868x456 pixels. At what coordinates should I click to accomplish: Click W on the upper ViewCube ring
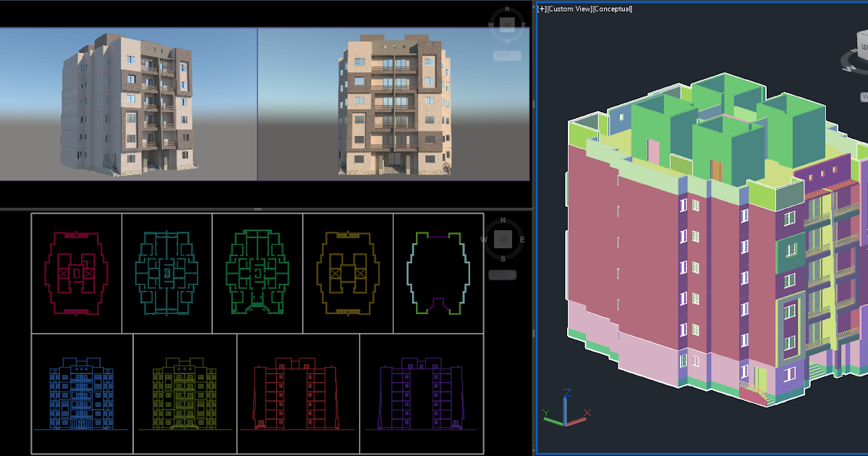pyautogui.click(x=490, y=25)
